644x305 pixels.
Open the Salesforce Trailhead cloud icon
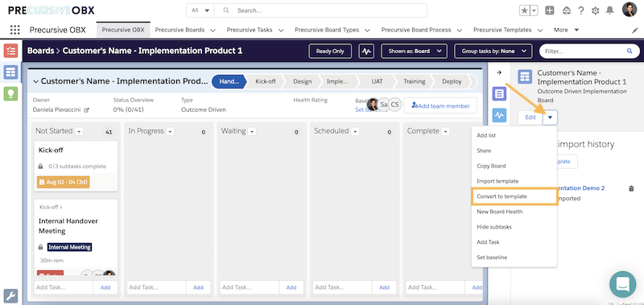pyautogui.click(x=567, y=10)
